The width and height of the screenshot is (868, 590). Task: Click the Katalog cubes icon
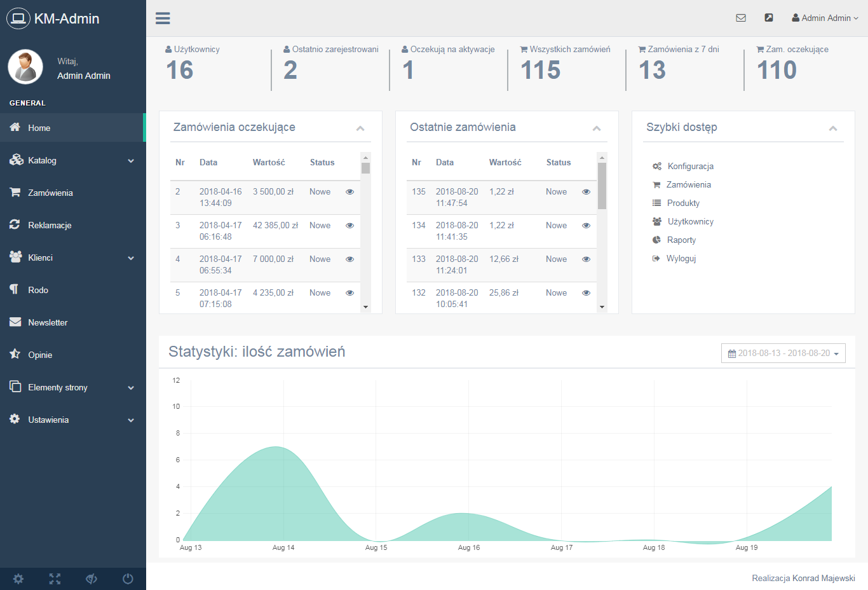[x=16, y=160]
